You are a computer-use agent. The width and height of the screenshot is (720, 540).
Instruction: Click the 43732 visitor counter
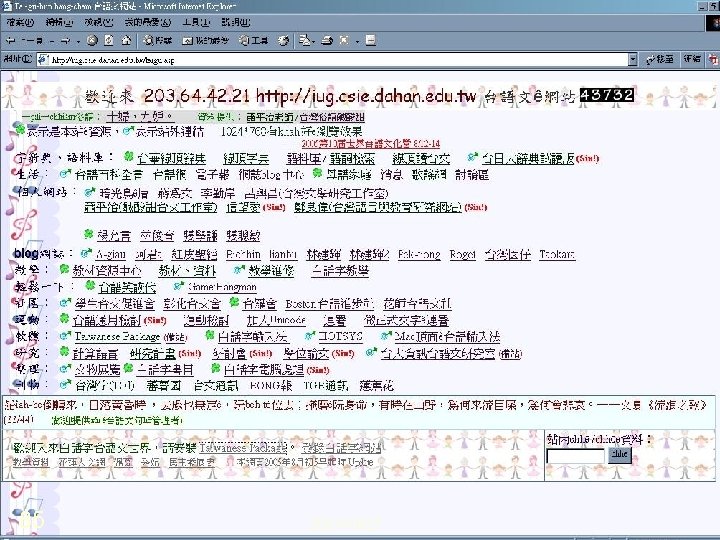(x=607, y=95)
